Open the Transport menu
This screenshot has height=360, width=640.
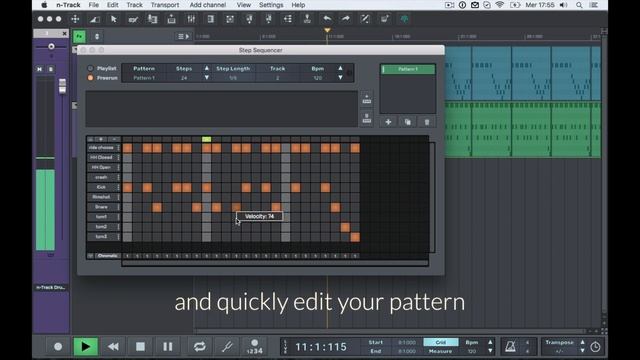165,5
